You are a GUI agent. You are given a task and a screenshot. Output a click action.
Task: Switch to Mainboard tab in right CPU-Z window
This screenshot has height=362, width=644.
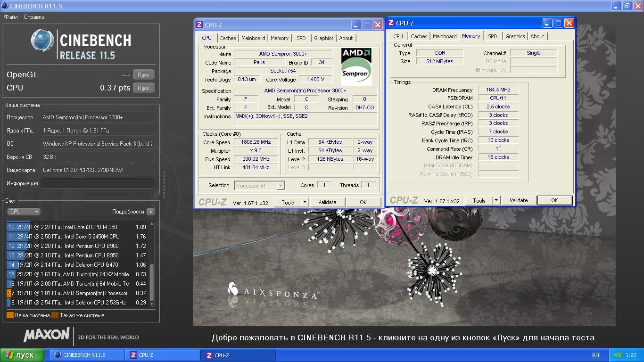(x=445, y=36)
